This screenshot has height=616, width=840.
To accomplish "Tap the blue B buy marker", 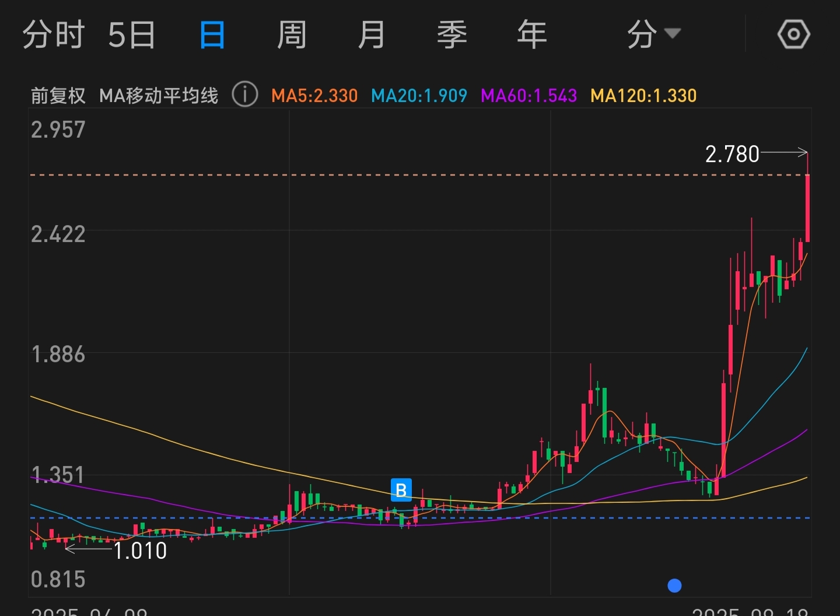I will pos(401,490).
